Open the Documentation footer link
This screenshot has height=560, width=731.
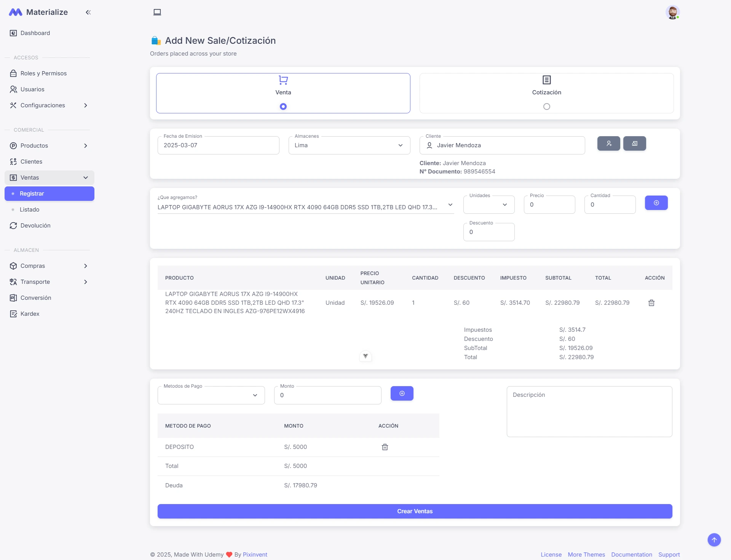click(631, 555)
